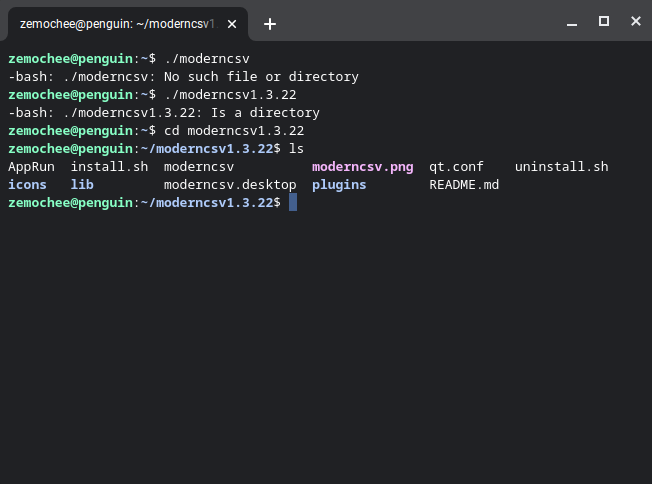
Task: Click the install.sh file name
Action: coord(109,167)
